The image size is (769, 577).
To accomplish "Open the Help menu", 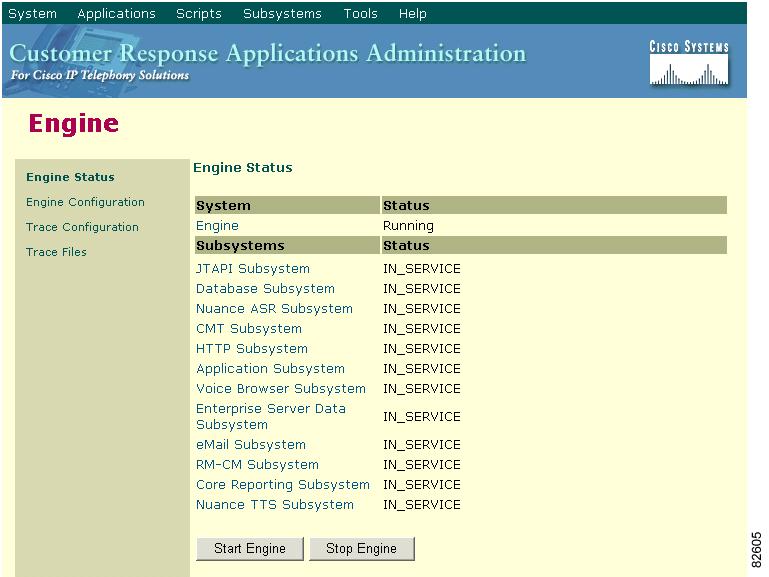I will [x=412, y=14].
